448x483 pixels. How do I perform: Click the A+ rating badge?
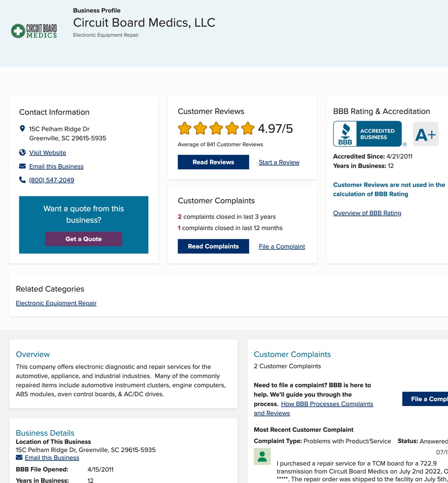425,134
